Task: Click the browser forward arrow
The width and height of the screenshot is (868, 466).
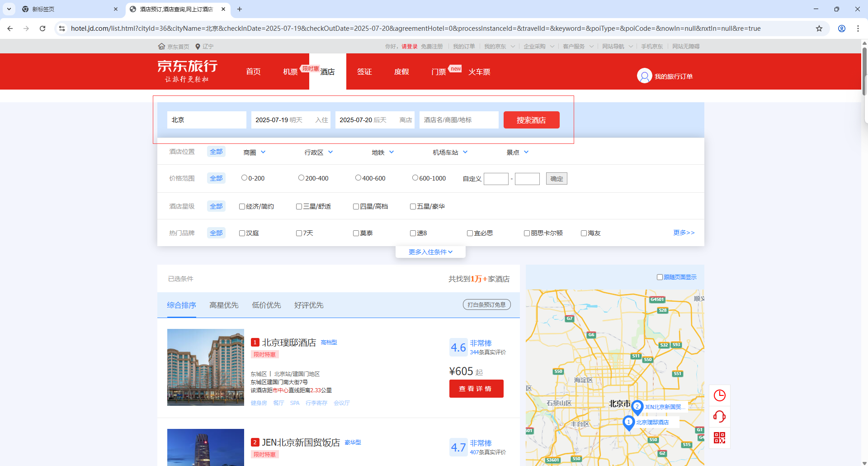Action: point(26,29)
